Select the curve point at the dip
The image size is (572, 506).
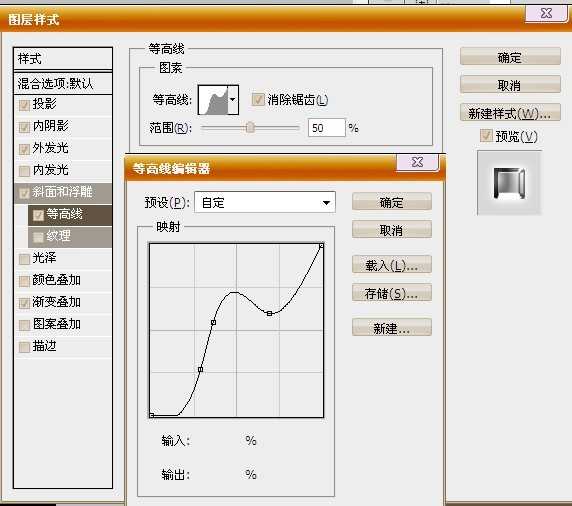tap(269, 313)
